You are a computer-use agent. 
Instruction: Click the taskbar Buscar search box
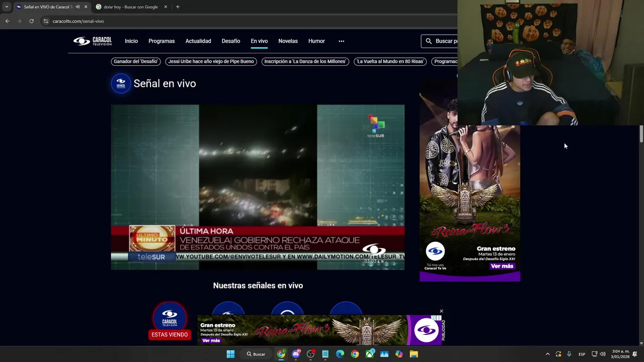click(x=256, y=354)
